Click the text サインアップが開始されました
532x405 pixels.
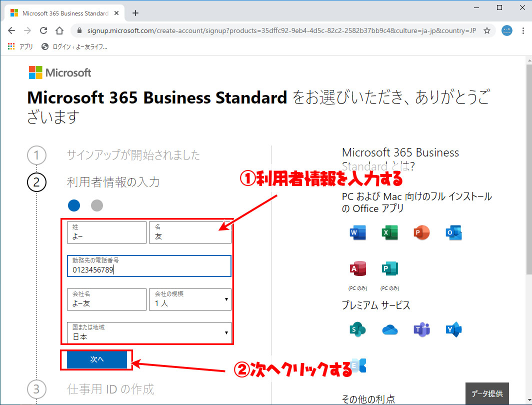click(x=133, y=155)
